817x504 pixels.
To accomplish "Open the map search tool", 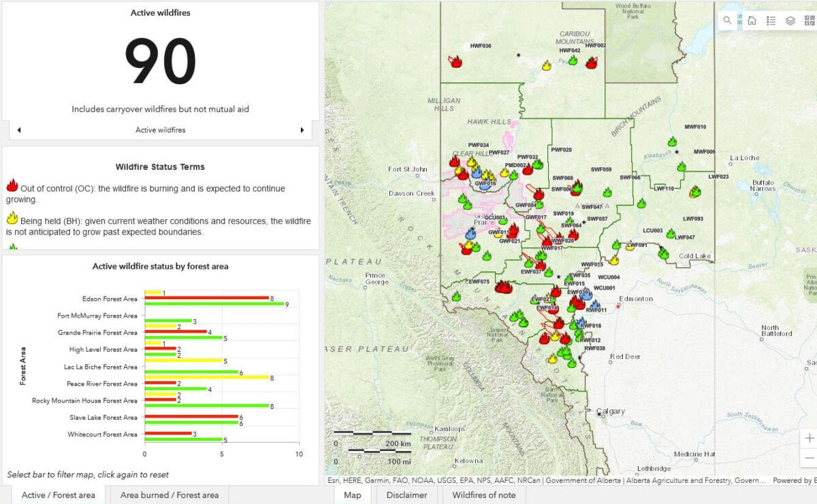I will pyautogui.click(x=728, y=20).
